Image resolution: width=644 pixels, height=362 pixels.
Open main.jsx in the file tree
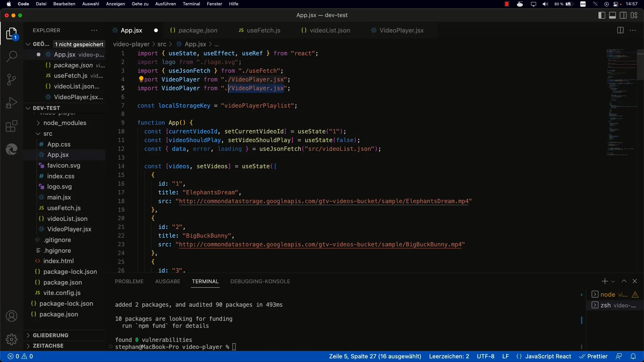point(59,197)
